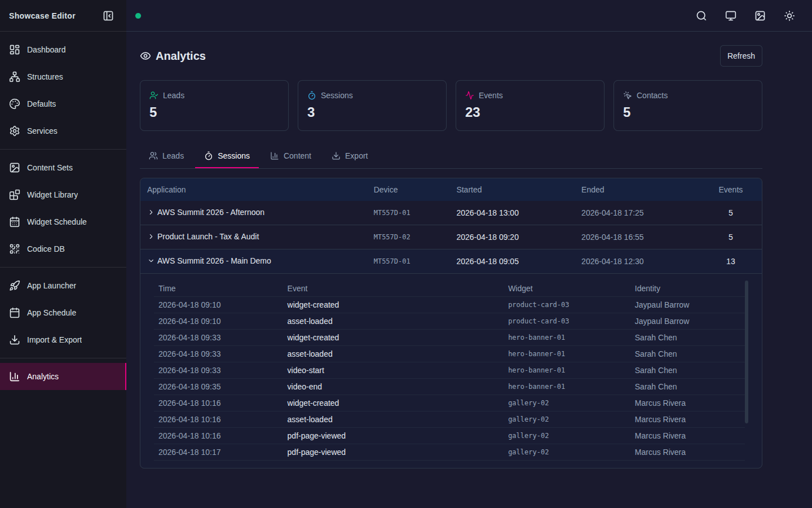Click ended time 2026-04-18 16:55
Viewport: 812px width, 508px height.
pyautogui.click(x=612, y=237)
